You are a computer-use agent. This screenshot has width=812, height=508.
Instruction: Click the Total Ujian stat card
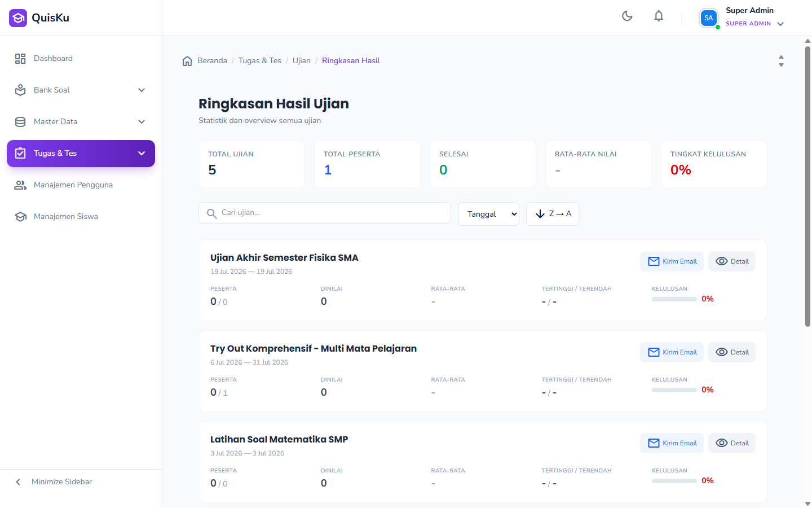[x=252, y=164]
